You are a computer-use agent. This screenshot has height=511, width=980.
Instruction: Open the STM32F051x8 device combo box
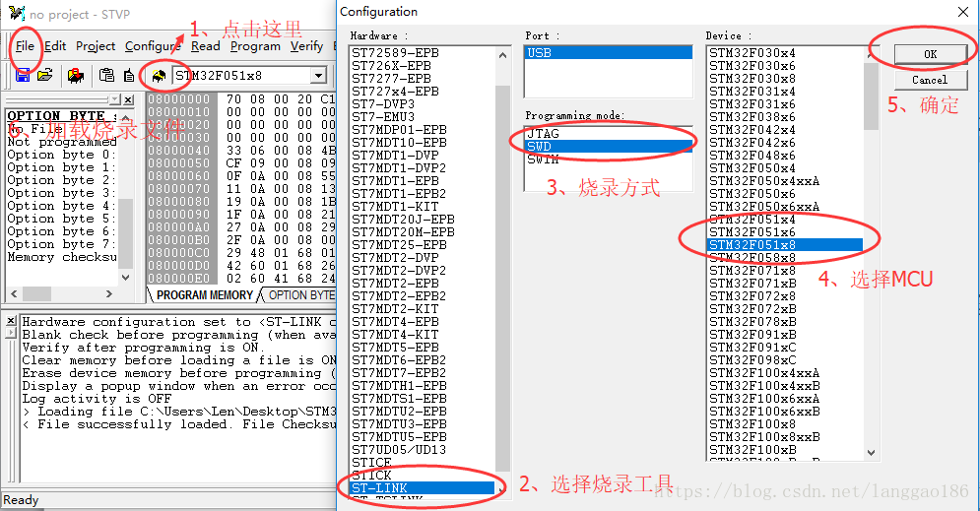[319, 76]
